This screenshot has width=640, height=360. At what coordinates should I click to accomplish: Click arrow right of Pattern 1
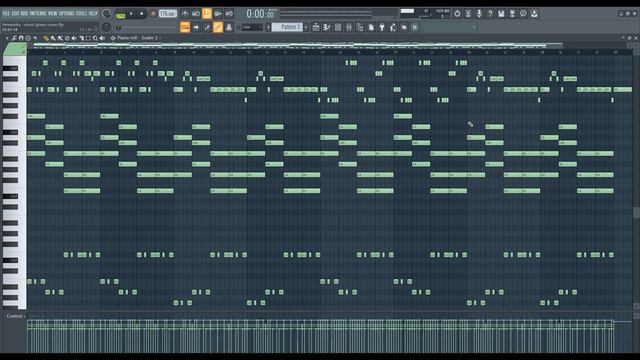point(306,27)
